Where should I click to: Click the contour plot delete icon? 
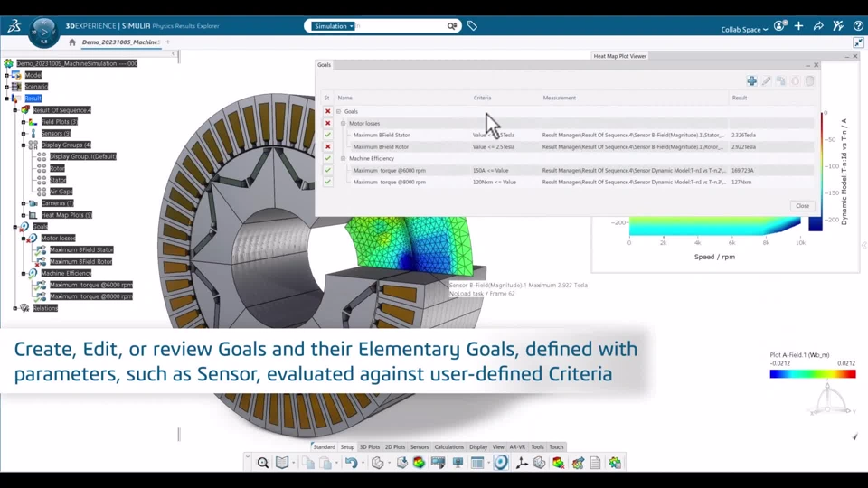coord(558,463)
